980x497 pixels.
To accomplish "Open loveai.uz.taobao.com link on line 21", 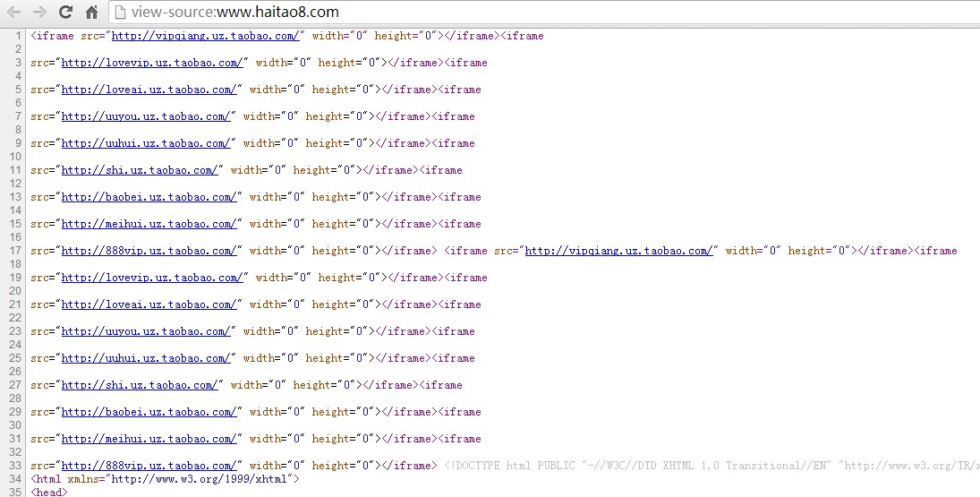I will [149, 305].
